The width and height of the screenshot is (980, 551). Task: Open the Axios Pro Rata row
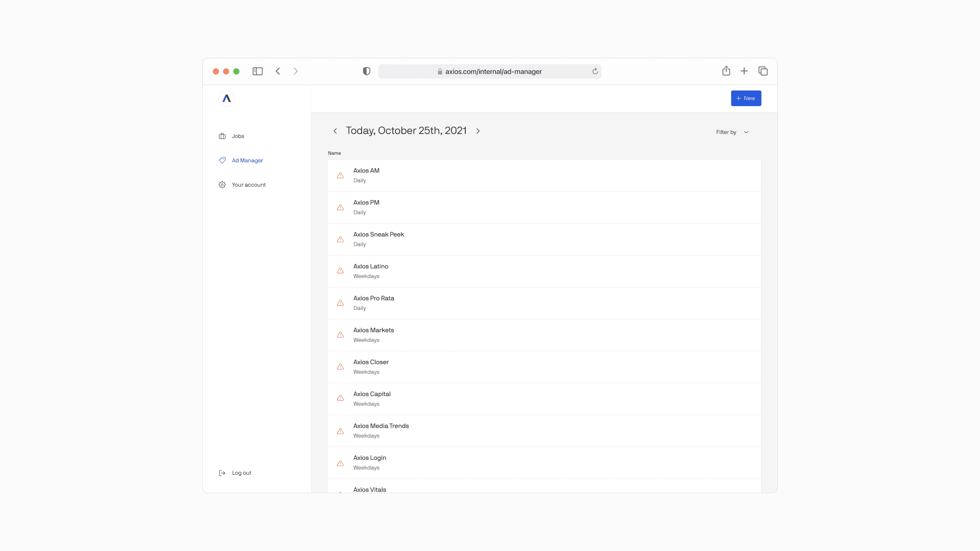click(x=544, y=303)
